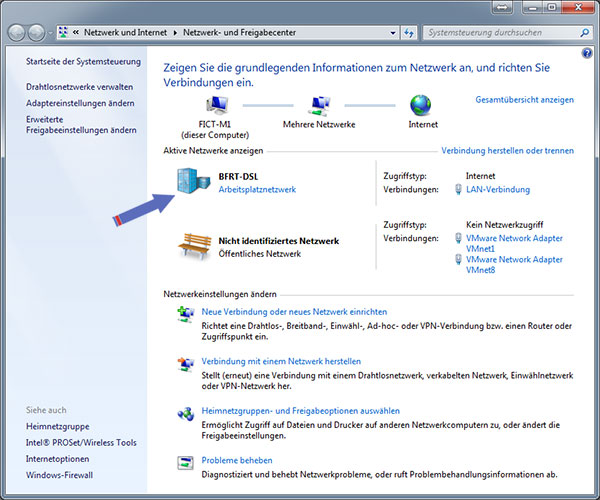Click the 'Kein Netzwerkzugriff' access type value
This screenshot has height=500, width=600.
tap(504, 225)
